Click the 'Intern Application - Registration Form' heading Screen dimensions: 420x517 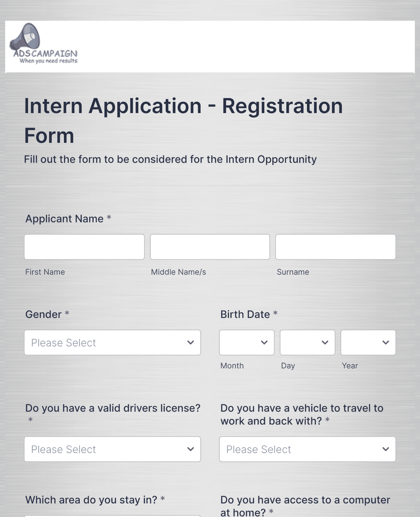(x=183, y=121)
